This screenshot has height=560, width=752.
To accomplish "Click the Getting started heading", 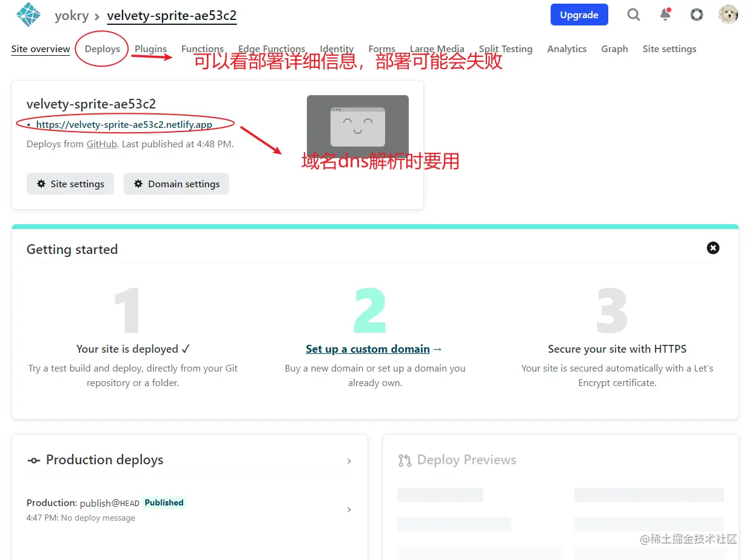I will [x=72, y=250].
